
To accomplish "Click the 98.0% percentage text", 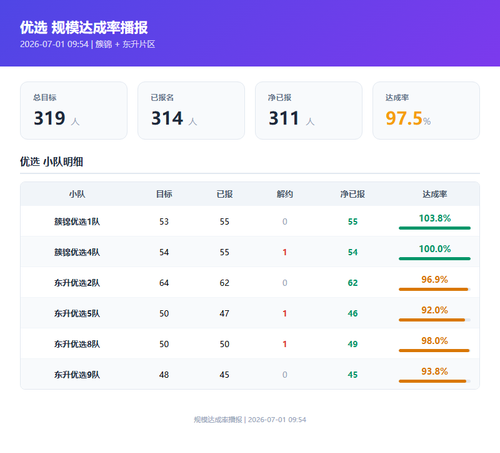I will pos(435,341).
